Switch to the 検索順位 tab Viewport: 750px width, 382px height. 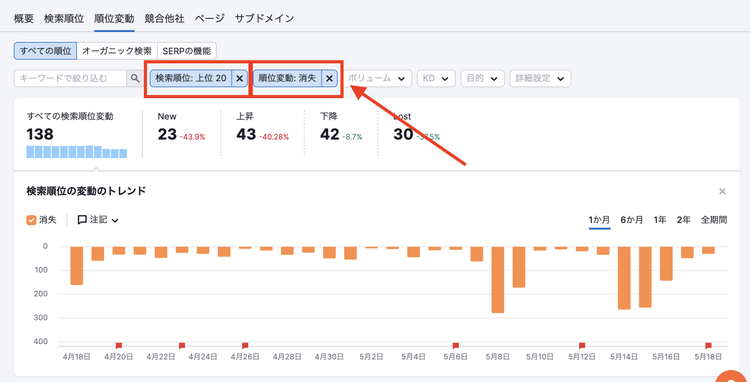click(x=64, y=19)
